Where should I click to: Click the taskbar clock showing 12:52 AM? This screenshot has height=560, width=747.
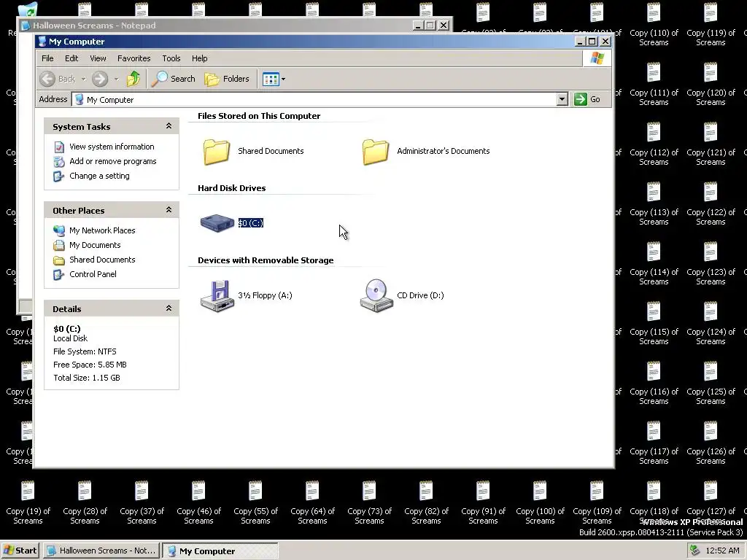click(723, 551)
